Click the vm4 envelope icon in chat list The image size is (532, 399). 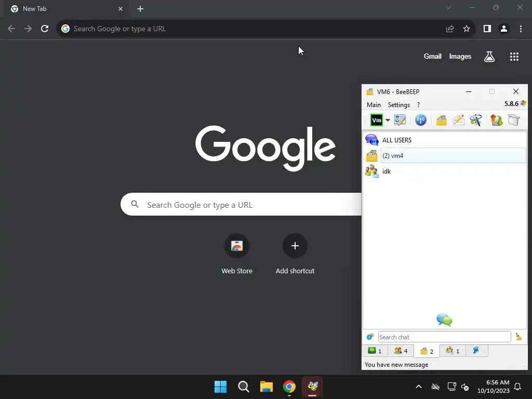point(372,156)
